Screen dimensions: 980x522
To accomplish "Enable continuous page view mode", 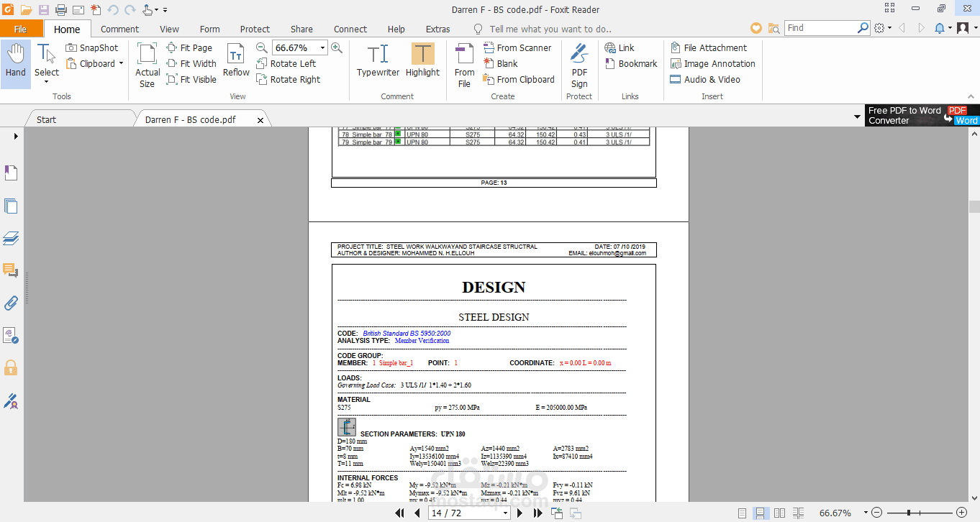I will pyautogui.click(x=761, y=513).
